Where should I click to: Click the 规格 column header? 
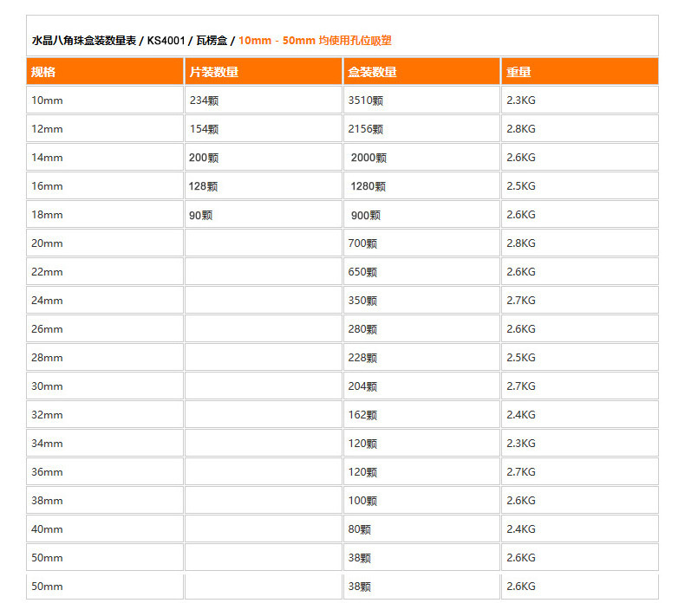coord(43,72)
